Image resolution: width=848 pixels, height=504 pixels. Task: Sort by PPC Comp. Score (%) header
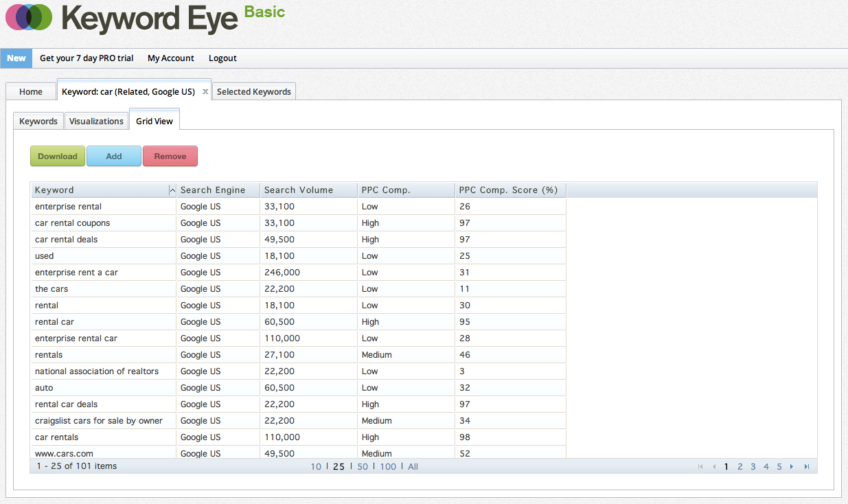point(511,190)
